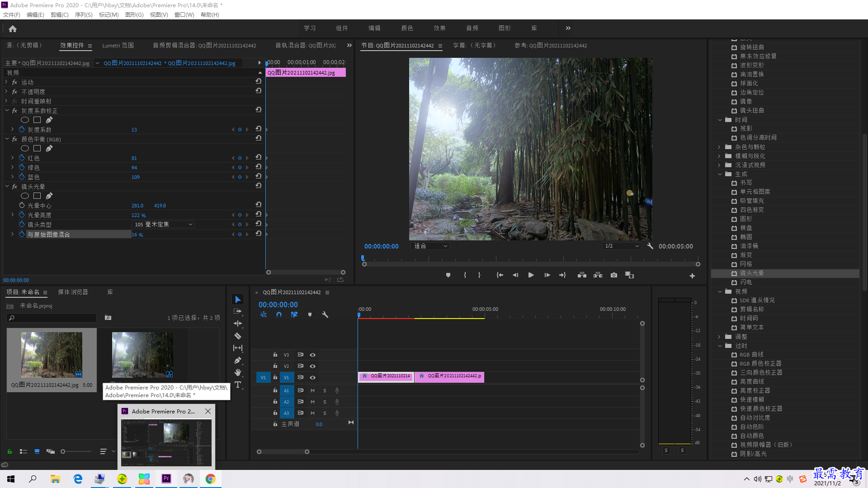Step forward one frame in program monitor
868x488 pixels.
(x=547, y=275)
